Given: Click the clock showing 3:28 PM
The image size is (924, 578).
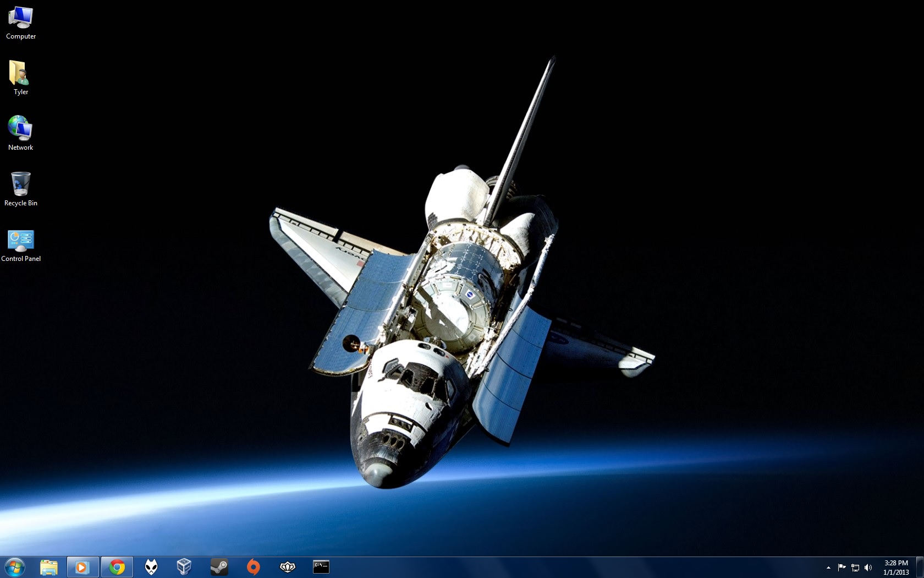Looking at the screenshot, I should click(896, 568).
